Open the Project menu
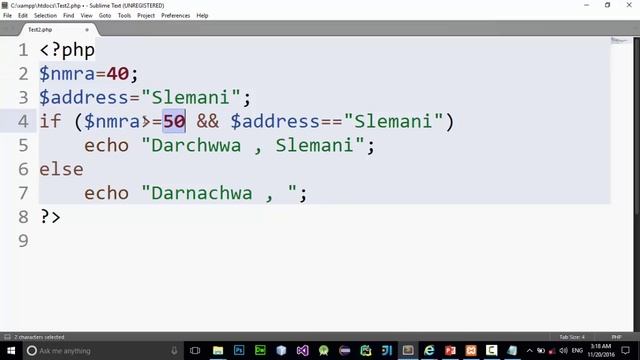This screenshot has width=640, height=360. click(146, 16)
